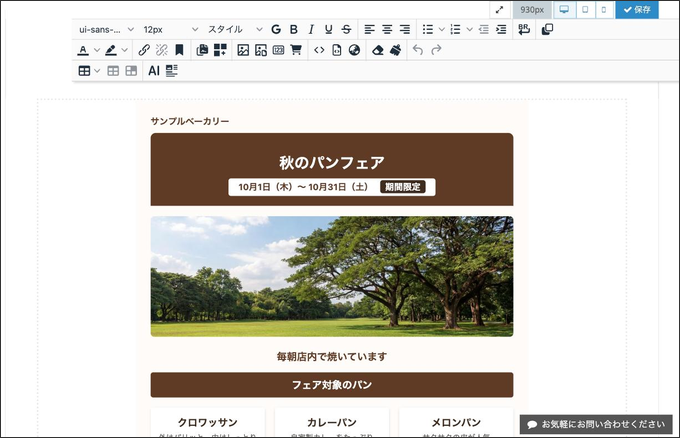Insert an anchor bookmark
Screen dimensions: 680x438
tap(179, 50)
